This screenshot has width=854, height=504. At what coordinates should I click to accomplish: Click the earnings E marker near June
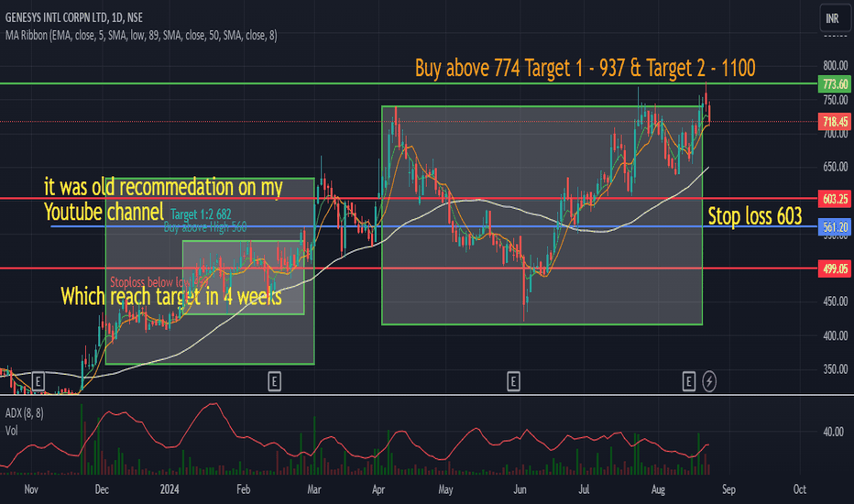(x=513, y=381)
